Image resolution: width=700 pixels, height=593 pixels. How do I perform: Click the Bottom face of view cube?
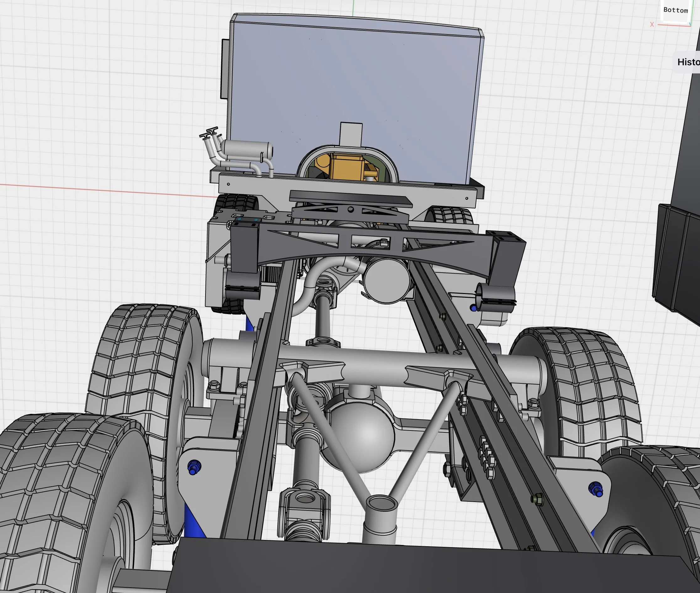675,10
